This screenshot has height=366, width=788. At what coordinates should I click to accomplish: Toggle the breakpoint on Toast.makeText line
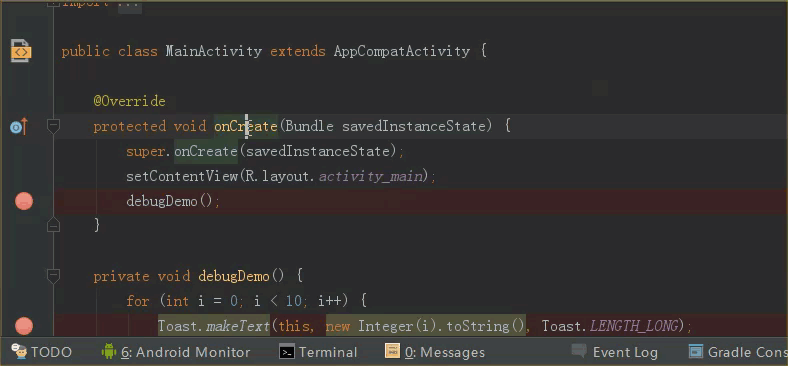(24, 326)
